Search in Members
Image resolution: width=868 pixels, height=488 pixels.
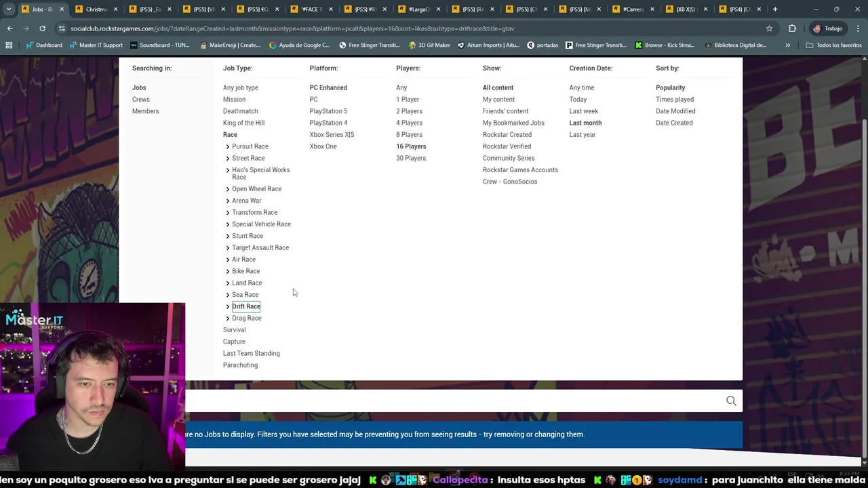(145, 111)
